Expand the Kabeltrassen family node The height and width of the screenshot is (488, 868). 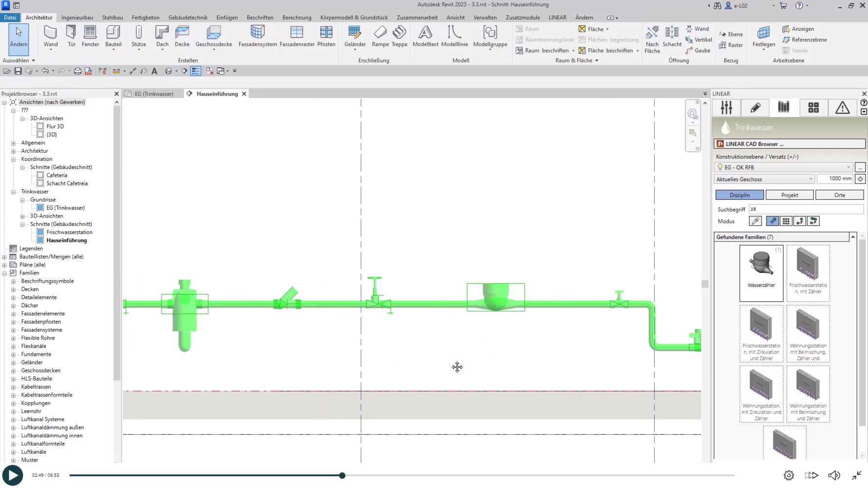point(14,387)
